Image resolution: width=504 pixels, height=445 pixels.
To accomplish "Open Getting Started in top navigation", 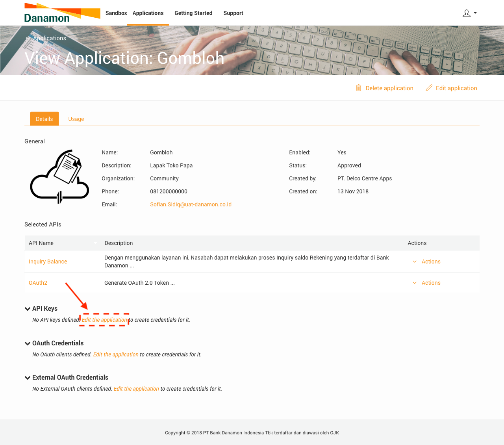I will click(x=193, y=13).
